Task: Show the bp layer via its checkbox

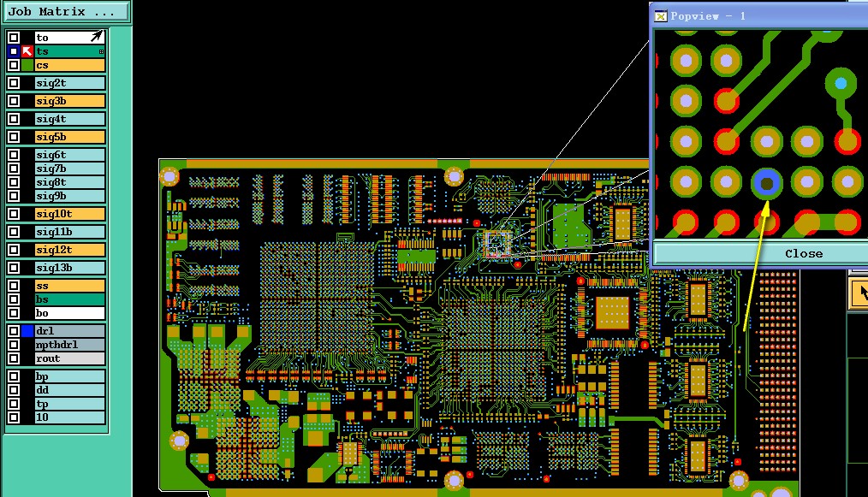Action: [14, 376]
